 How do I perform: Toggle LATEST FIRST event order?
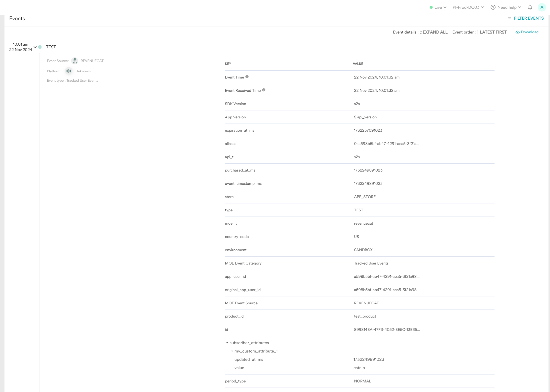pyautogui.click(x=493, y=32)
